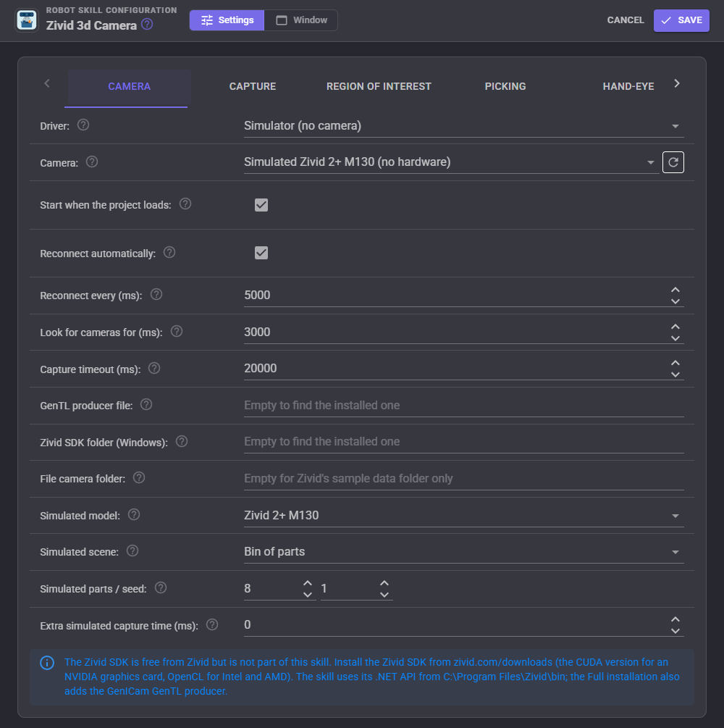The height and width of the screenshot is (728, 724).
Task: Show help for Reconnect every (ms)
Action: click(x=156, y=294)
